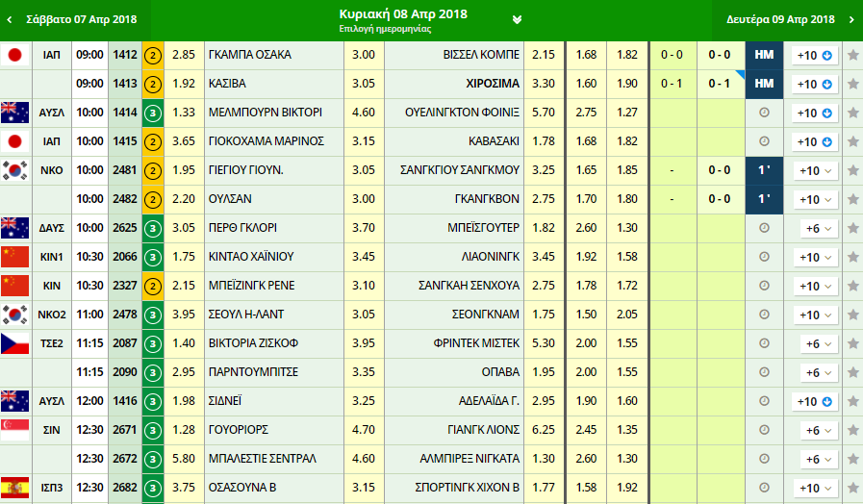Image resolution: width=863 pixels, height=504 pixels.
Task: Select draw odds 3.25 for ΣΙΔΝΕΪ match
Action: click(364, 401)
